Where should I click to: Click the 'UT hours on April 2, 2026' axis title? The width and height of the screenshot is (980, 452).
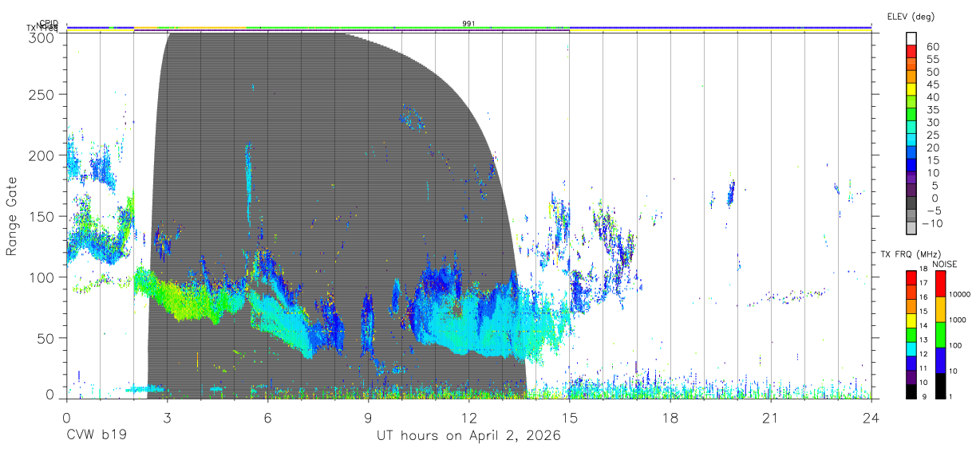tap(468, 436)
